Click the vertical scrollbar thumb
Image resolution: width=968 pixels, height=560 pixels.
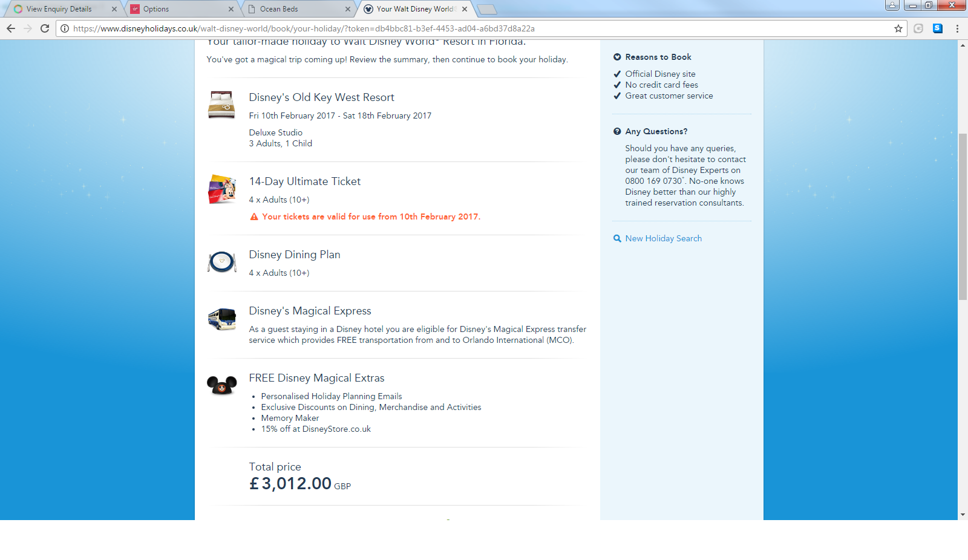point(963,217)
